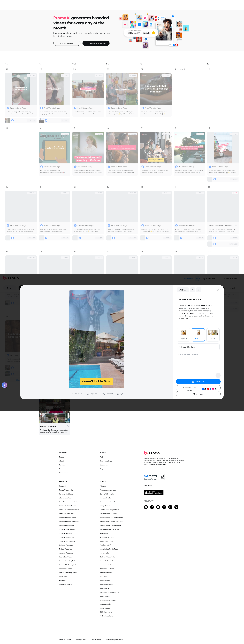
Task: Open the Happy Labor Day video thumbnail
Action: [55, 411]
